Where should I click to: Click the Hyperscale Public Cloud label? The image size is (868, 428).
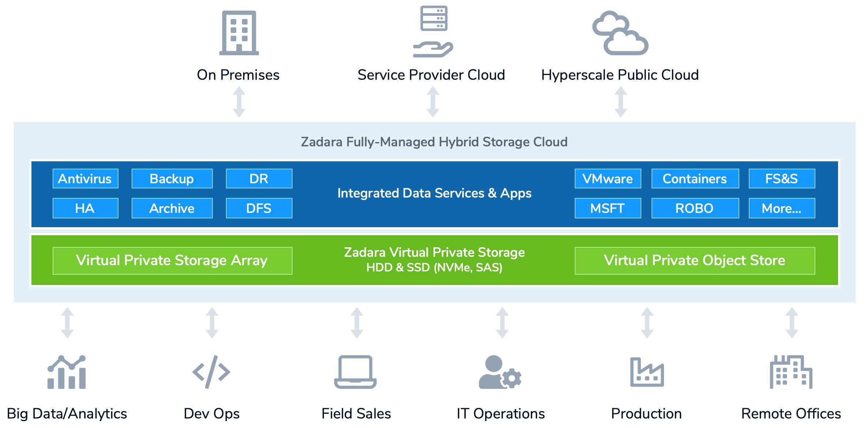coord(620,75)
